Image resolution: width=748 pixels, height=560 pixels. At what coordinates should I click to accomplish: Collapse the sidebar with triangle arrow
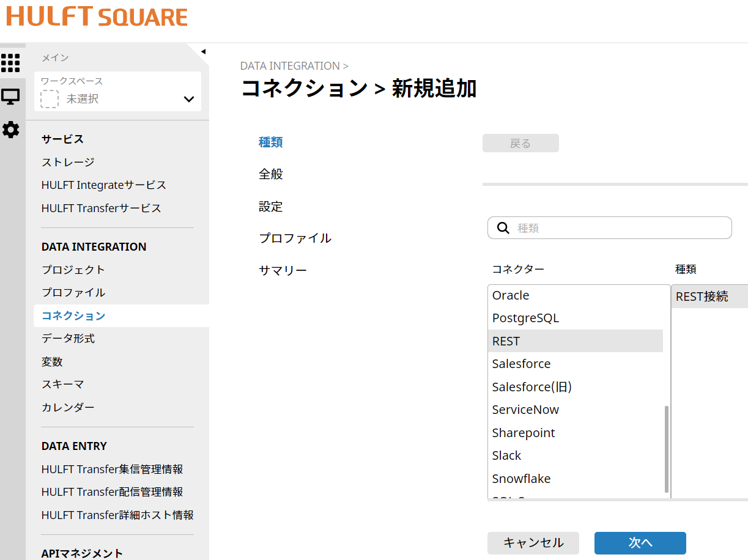pyautogui.click(x=203, y=51)
